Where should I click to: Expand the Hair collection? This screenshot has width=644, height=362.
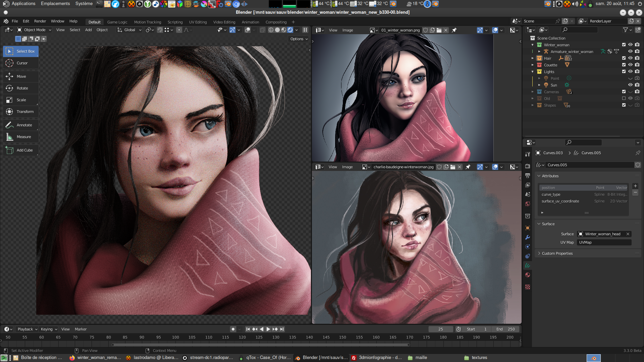[x=532, y=58]
